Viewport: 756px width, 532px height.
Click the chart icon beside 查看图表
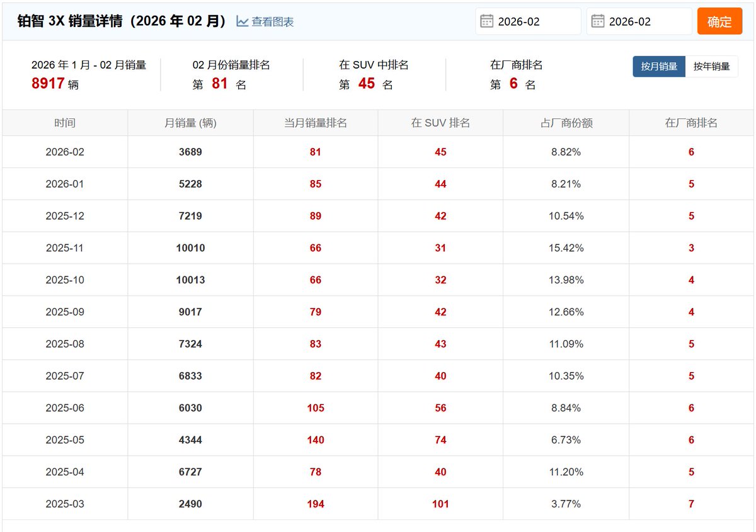(243, 21)
